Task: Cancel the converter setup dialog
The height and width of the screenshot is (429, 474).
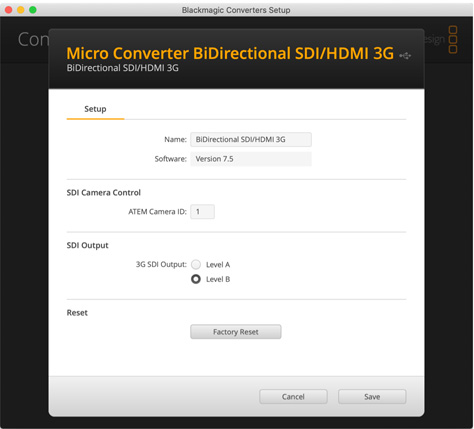Action: pyautogui.click(x=293, y=397)
